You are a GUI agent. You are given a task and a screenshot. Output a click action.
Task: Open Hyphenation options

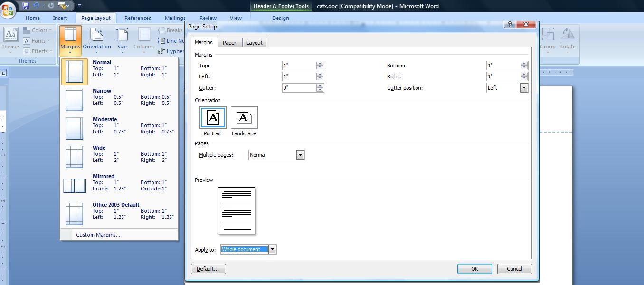171,51
